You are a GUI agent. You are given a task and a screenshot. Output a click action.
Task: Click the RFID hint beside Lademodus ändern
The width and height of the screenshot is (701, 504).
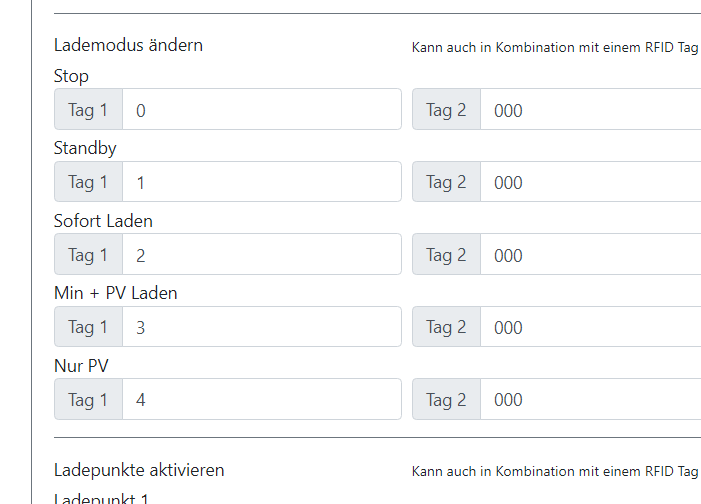point(555,47)
